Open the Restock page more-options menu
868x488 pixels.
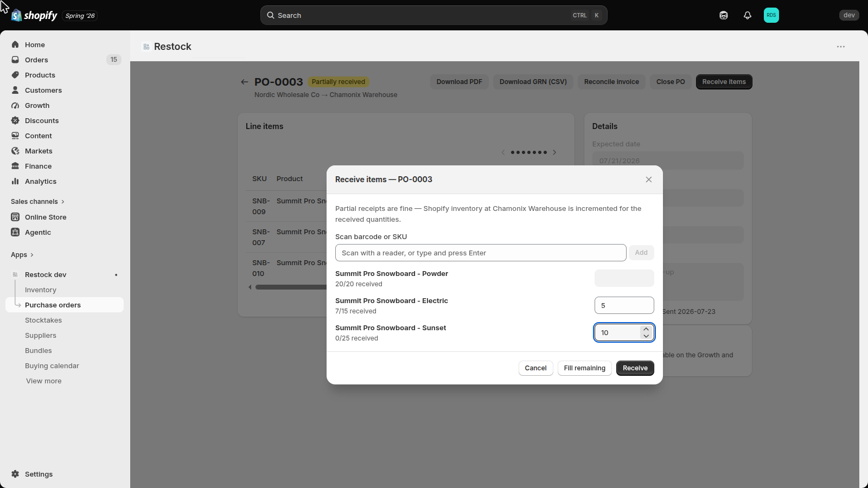tap(841, 47)
